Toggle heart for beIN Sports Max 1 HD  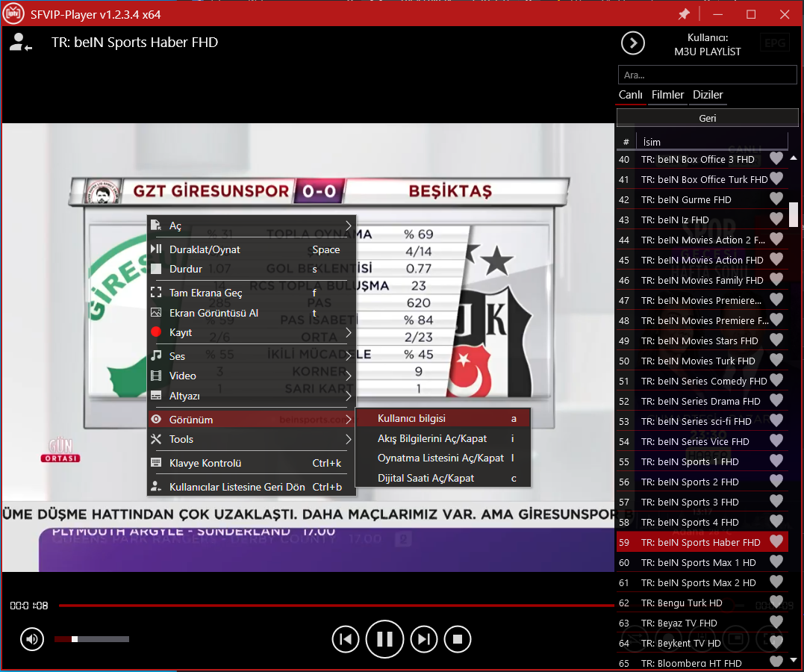point(776,561)
